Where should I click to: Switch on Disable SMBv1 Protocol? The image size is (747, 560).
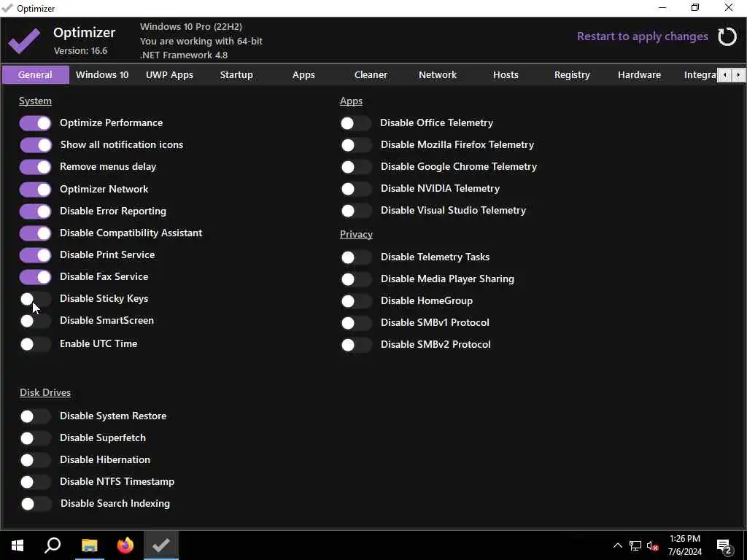coord(356,323)
